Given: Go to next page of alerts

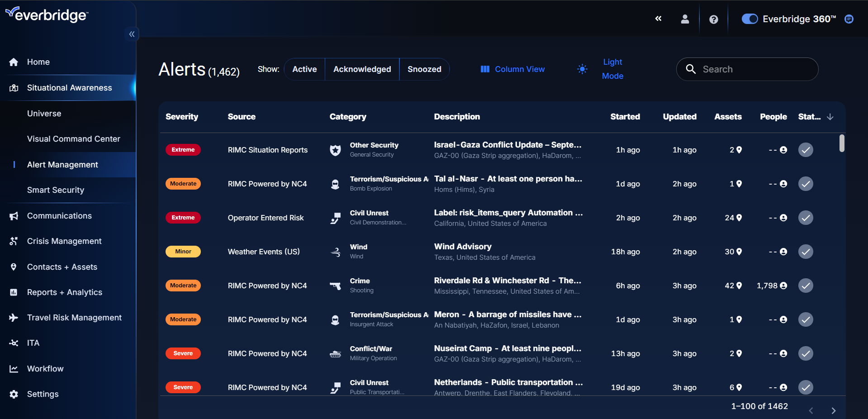Looking at the screenshot, I should click(833, 410).
